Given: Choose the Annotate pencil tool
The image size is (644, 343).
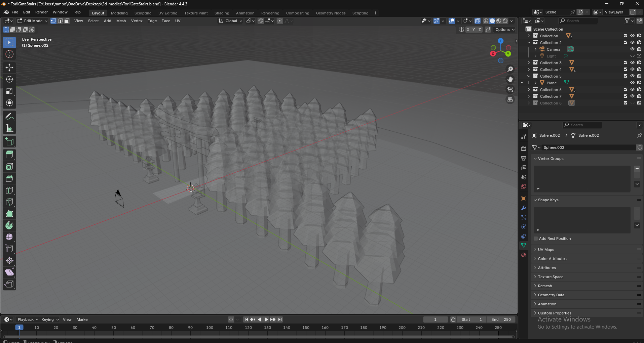Looking at the screenshot, I should coord(9,117).
